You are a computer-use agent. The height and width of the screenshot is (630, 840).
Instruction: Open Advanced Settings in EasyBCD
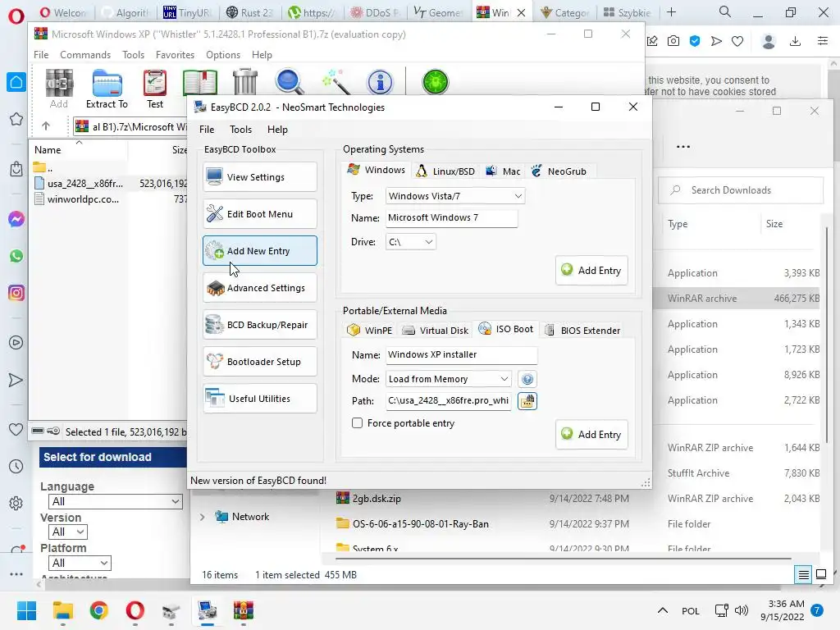[x=260, y=288]
